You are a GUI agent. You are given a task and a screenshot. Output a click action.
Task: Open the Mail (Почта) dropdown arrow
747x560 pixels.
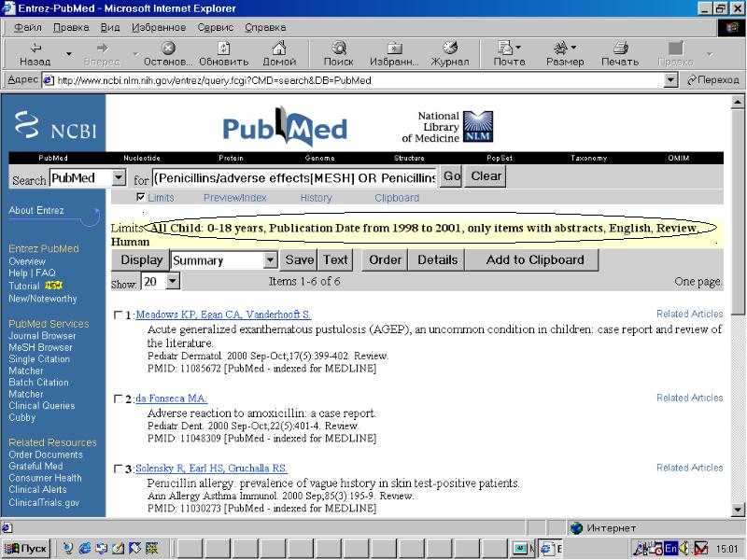(x=518, y=48)
